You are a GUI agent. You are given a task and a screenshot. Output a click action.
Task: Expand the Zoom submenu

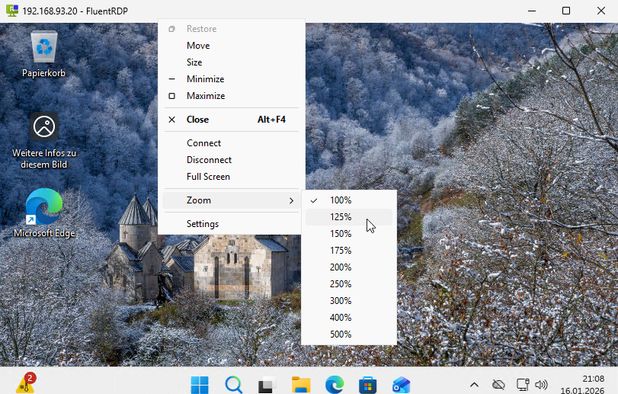(x=231, y=200)
